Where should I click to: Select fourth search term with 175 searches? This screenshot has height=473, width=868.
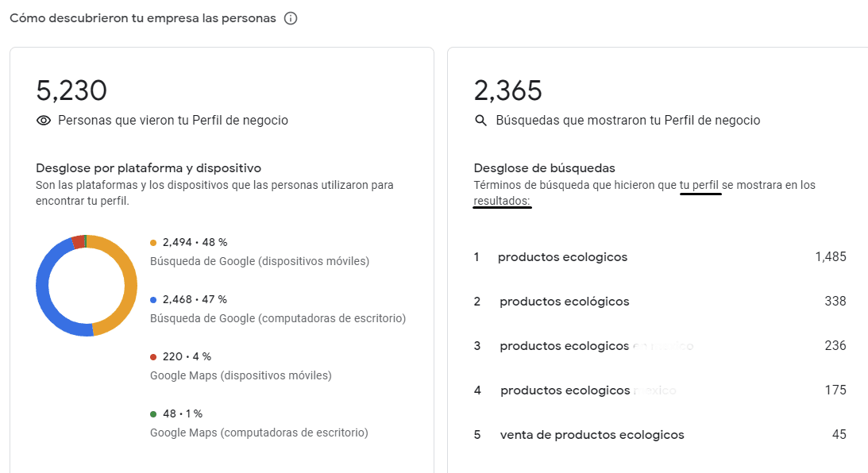[x=660, y=390]
